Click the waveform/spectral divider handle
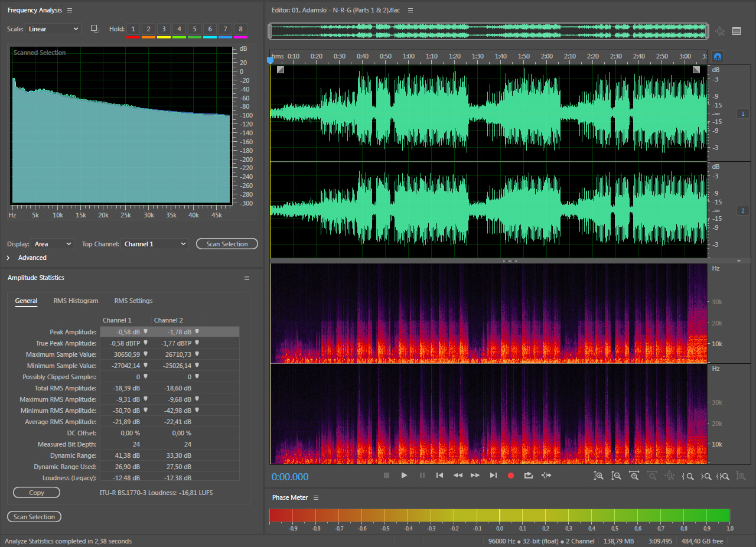This screenshot has width=756, height=547. click(510, 261)
